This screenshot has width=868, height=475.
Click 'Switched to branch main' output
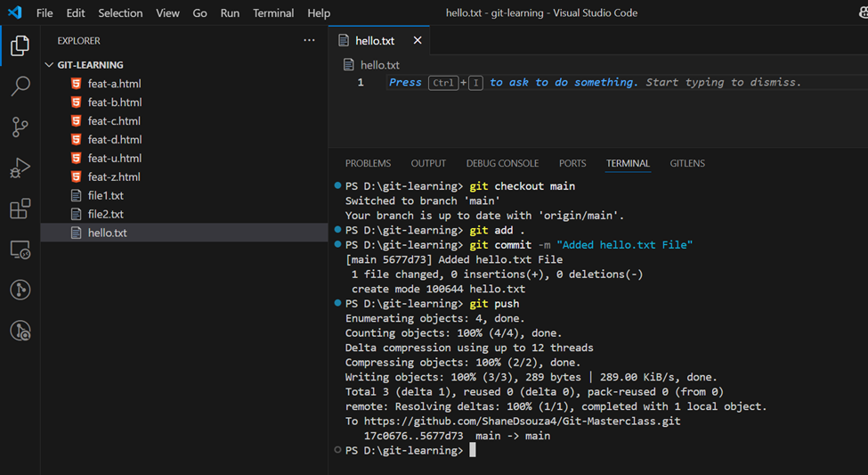(422, 201)
